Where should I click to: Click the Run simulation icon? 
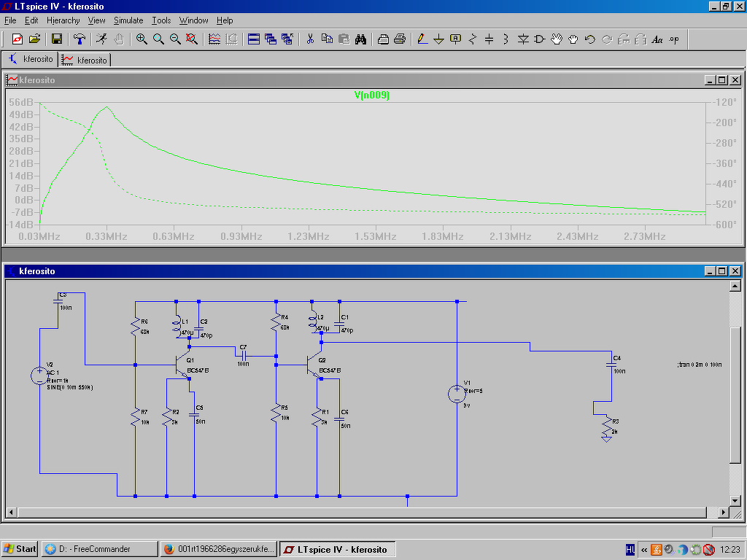[102, 39]
